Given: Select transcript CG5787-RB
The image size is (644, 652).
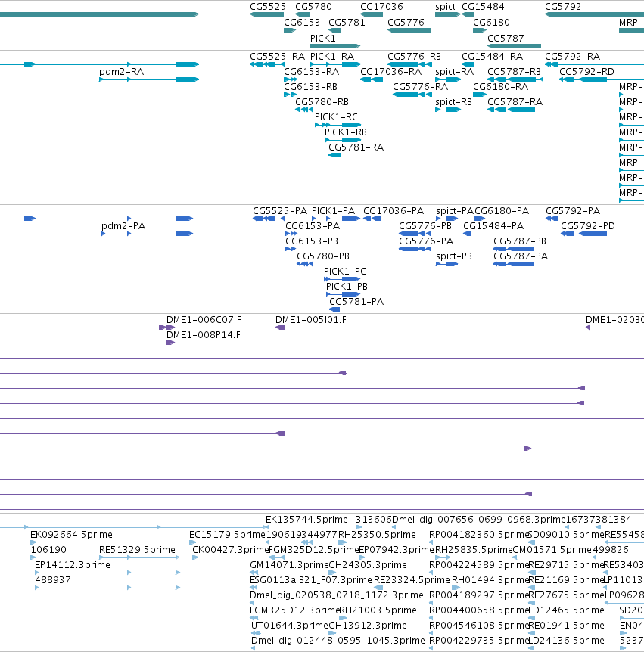Looking at the screenshot, I should 514,72.
